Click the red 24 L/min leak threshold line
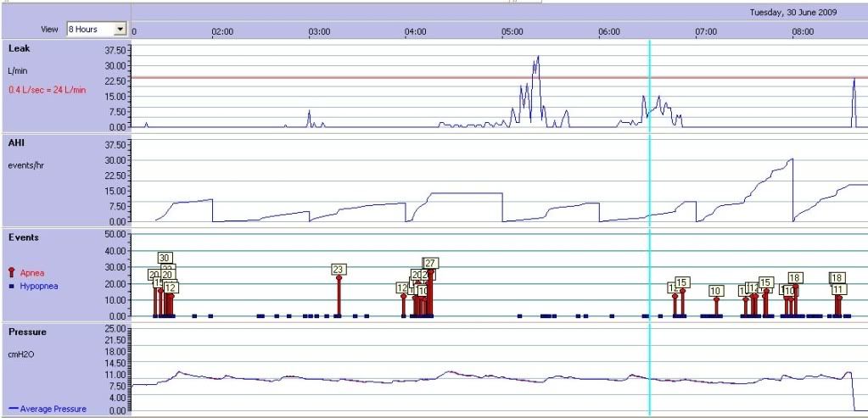Image resolution: width=868 pixels, height=418 pixels. (x=339, y=78)
